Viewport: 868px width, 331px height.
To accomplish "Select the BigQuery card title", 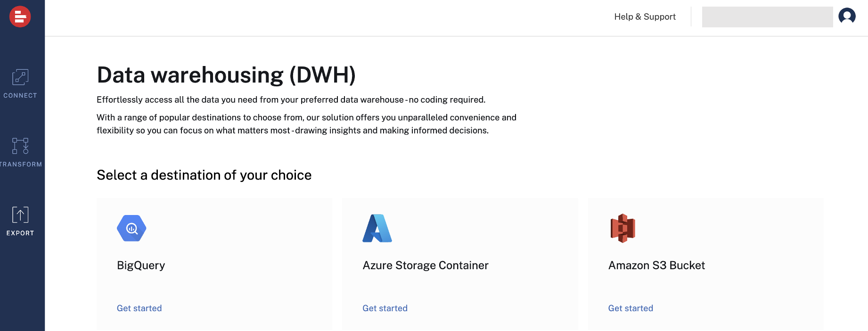I will [x=141, y=265].
